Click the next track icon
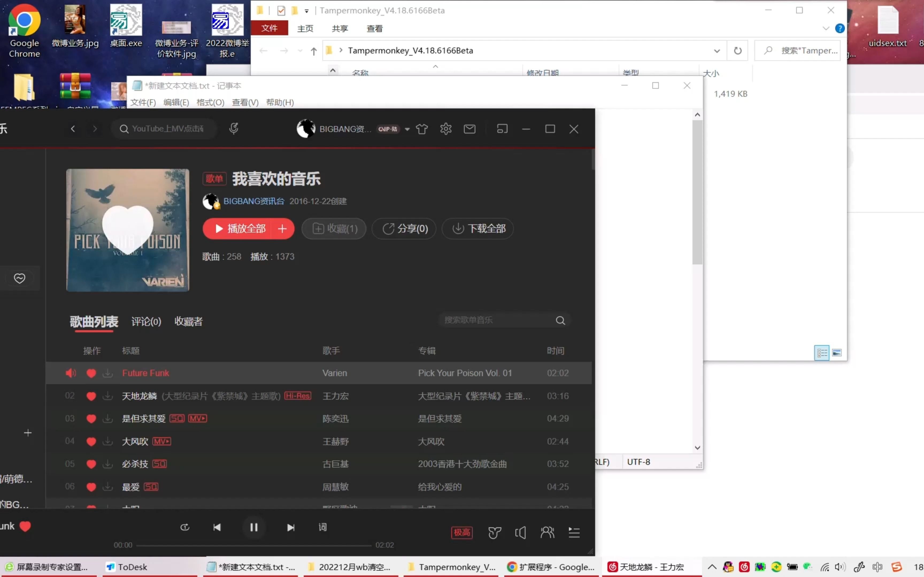Screen dimensions: 924x577 290,527
